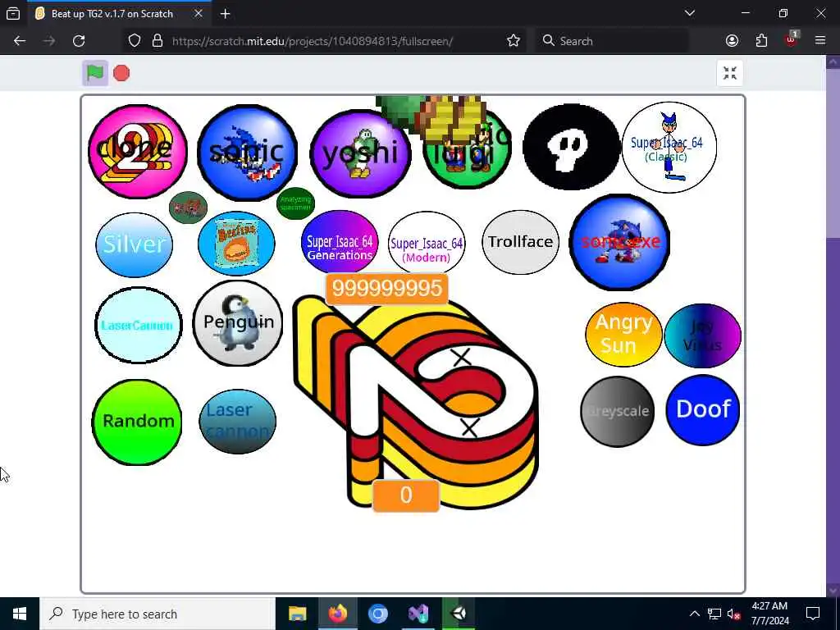Click the muted volume tray icon
840x630 pixels.
tap(734, 614)
